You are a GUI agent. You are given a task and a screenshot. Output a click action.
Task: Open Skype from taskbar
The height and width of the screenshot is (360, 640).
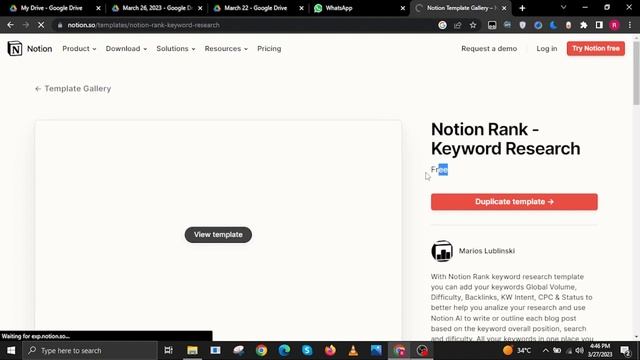[307, 351]
